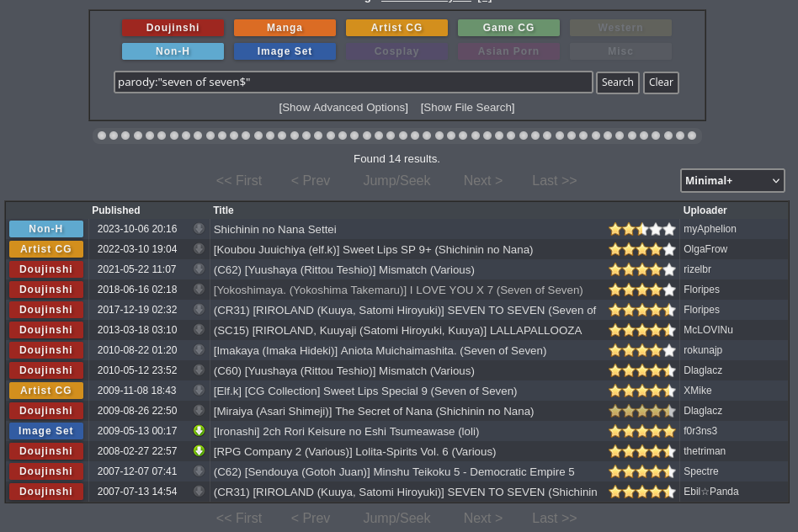798x532 pixels.
Task: Enable the Cosplay category filter
Action: 396,51
